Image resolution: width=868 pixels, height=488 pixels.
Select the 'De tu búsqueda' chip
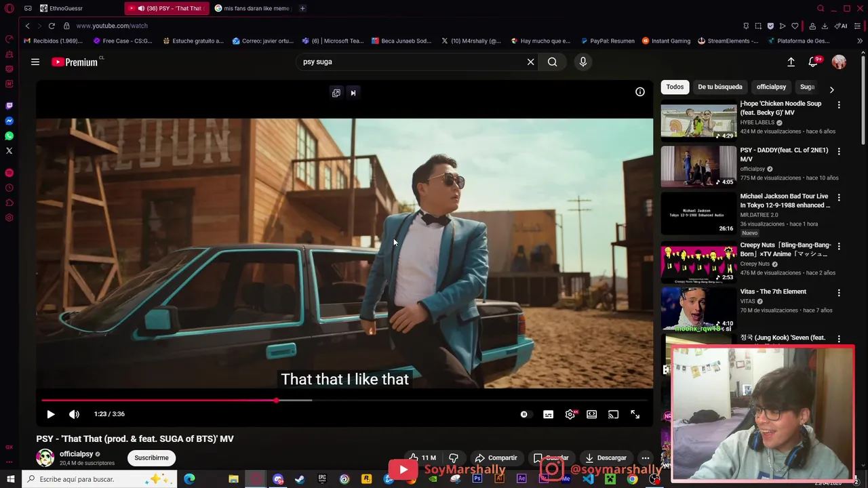point(720,87)
